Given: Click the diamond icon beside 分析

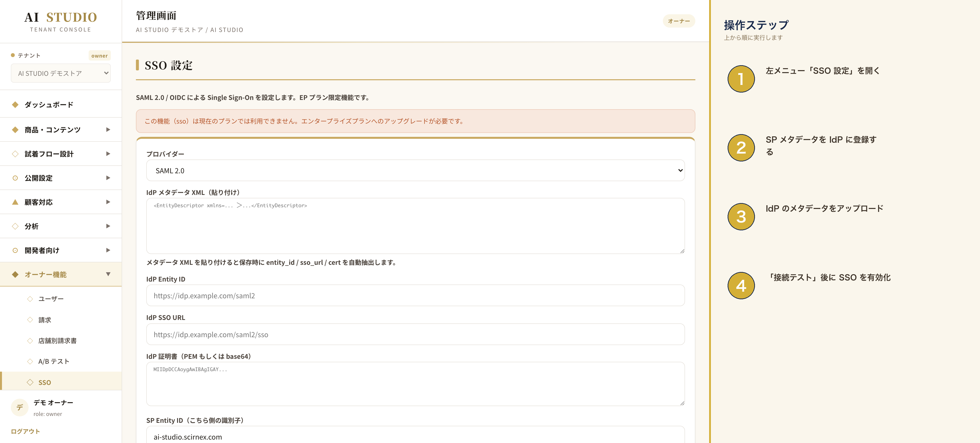Looking at the screenshot, I should click(15, 226).
